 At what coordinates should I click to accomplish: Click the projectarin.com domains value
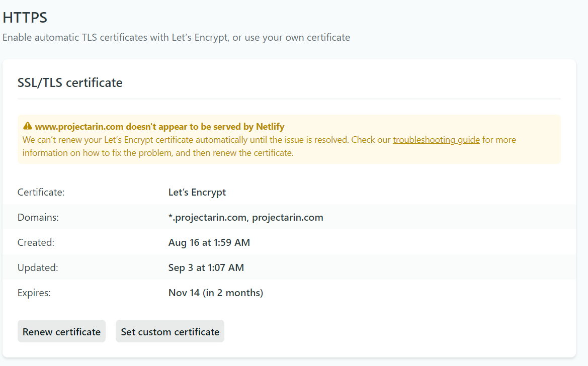[245, 218]
